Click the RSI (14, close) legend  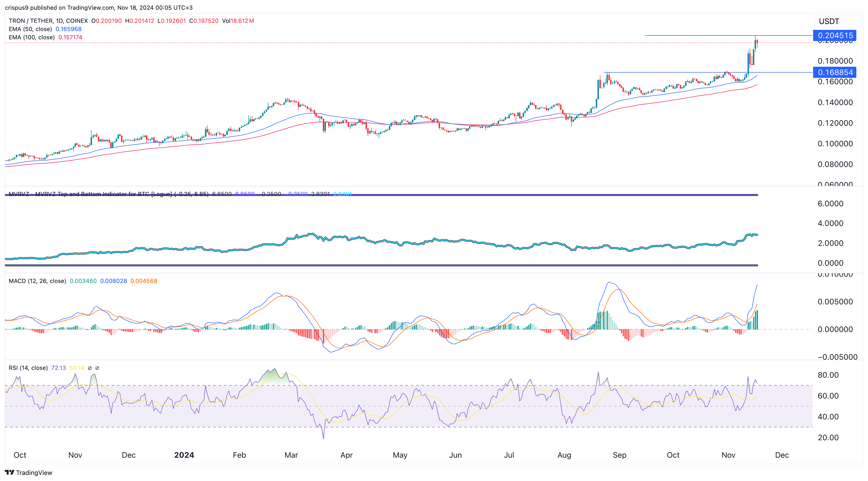pos(28,368)
